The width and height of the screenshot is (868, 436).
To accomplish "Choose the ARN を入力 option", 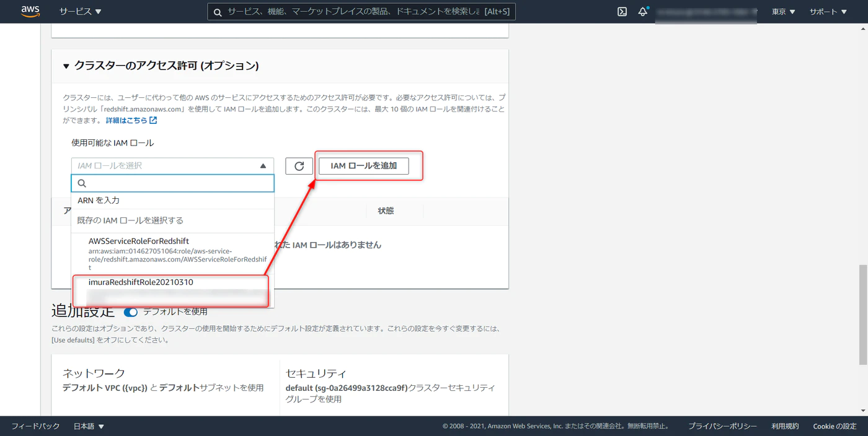I will [x=172, y=201].
